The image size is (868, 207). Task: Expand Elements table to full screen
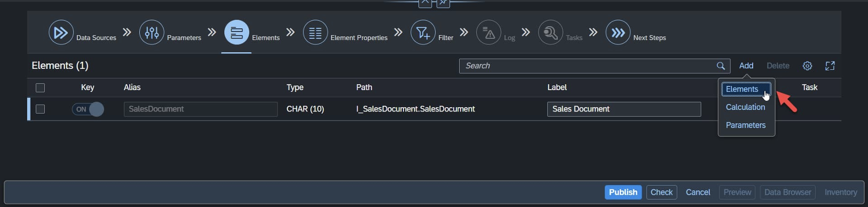pos(830,66)
